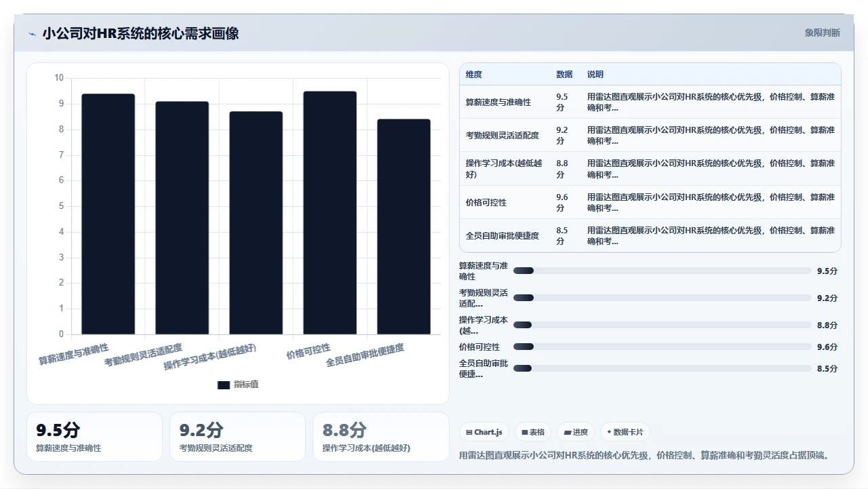This screenshot has width=868, height=489.
Task: Click the 算薪速度与准确性 x-axis label
Action: coord(73,354)
